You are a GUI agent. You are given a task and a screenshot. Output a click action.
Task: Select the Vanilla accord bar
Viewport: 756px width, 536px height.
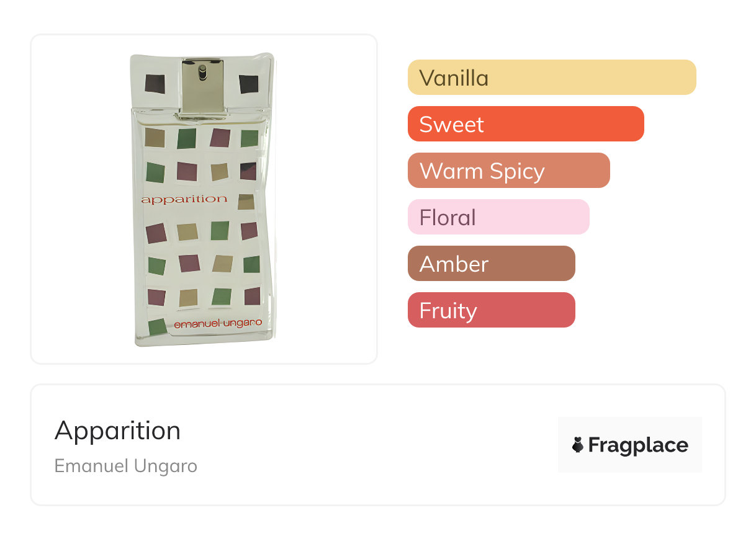point(551,78)
